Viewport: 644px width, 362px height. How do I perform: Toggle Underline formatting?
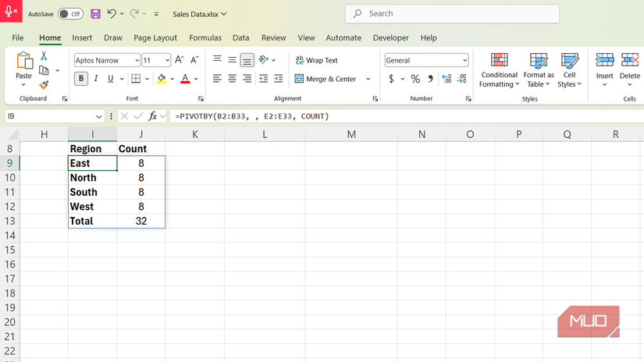click(x=111, y=78)
